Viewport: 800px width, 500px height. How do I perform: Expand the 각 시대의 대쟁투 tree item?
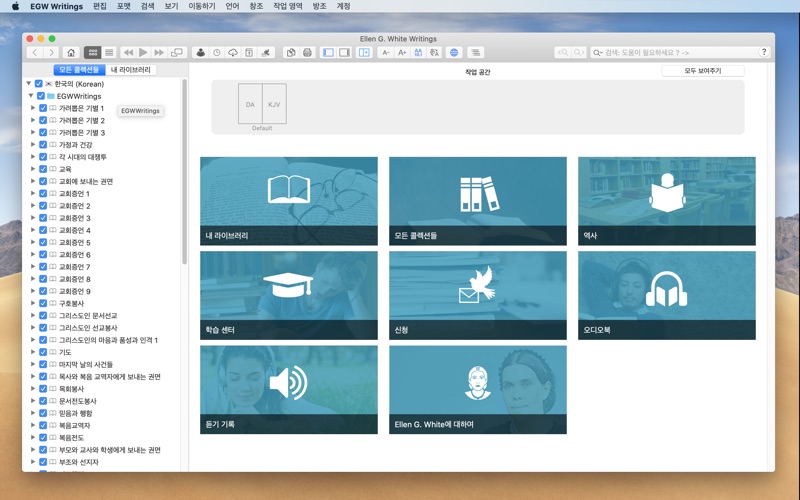click(x=33, y=157)
